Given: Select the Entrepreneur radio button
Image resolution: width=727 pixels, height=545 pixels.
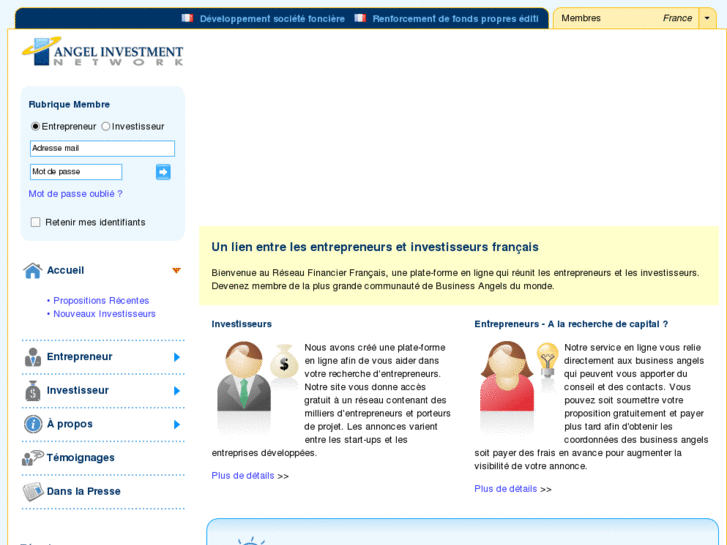Looking at the screenshot, I should [35, 126].
